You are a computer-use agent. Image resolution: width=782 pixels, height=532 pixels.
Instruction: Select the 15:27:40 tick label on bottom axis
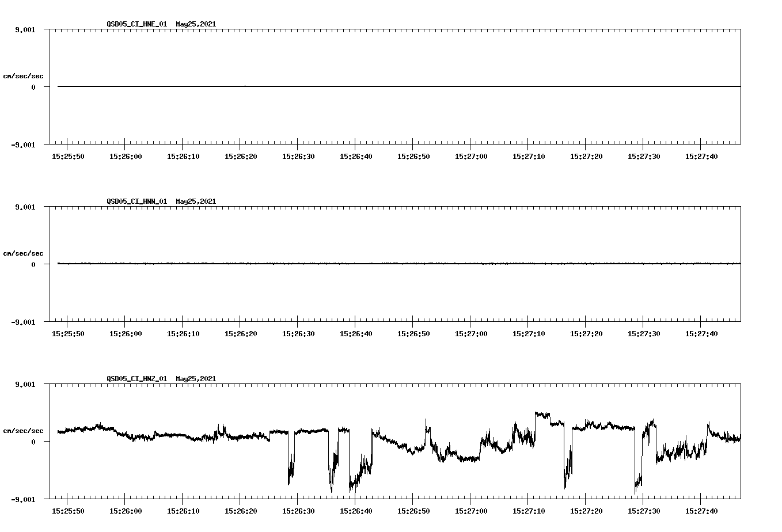[x=703, y=510]
